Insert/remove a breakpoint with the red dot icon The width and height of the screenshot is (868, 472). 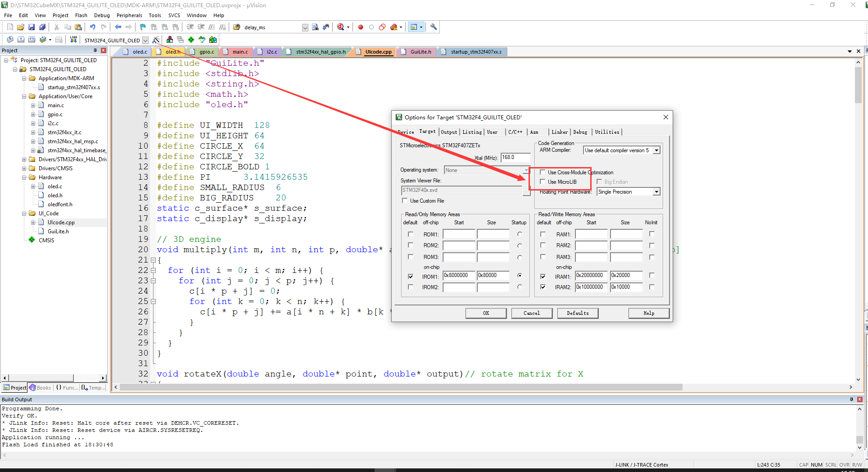coord(360,27)
